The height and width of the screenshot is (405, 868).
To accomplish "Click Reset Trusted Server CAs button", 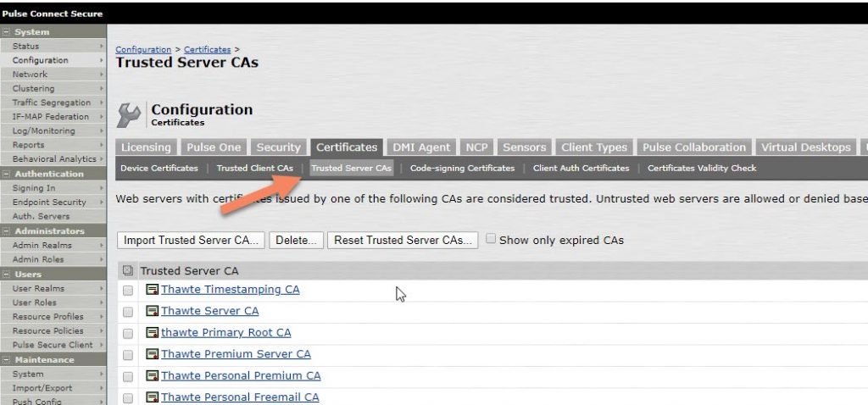I will pyautogui.click(x=403, y=241).
